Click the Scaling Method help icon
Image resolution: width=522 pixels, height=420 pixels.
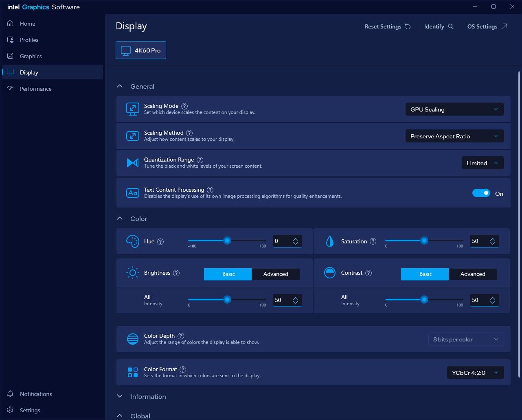(x=189, y=133)
